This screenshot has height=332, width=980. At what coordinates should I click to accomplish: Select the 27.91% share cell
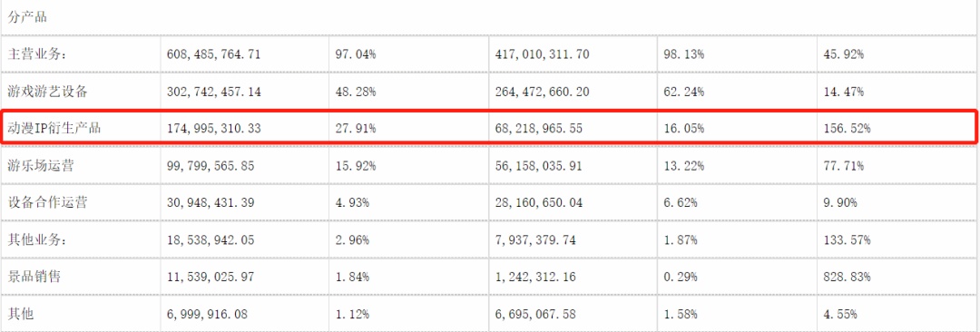tap(356, 129)
